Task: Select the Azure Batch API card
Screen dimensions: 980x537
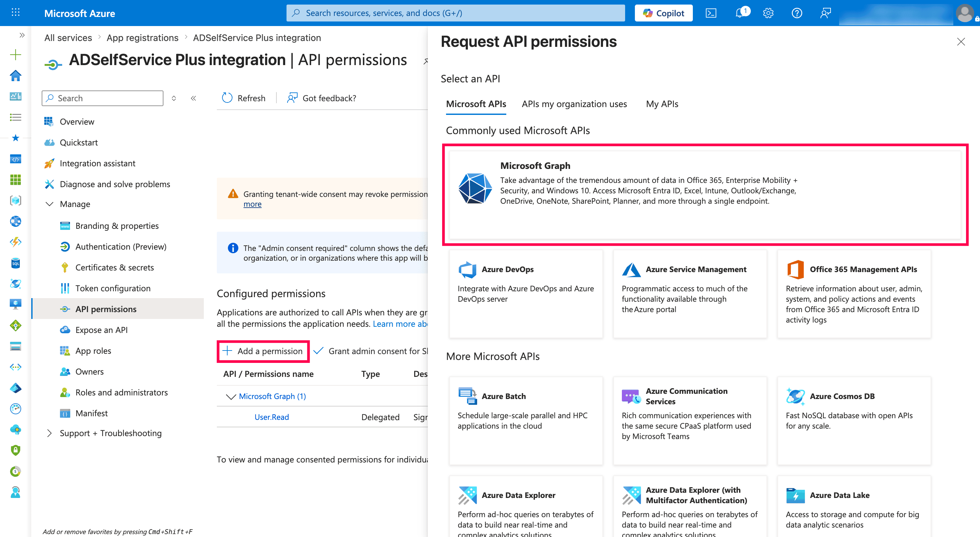Action: 526,420
